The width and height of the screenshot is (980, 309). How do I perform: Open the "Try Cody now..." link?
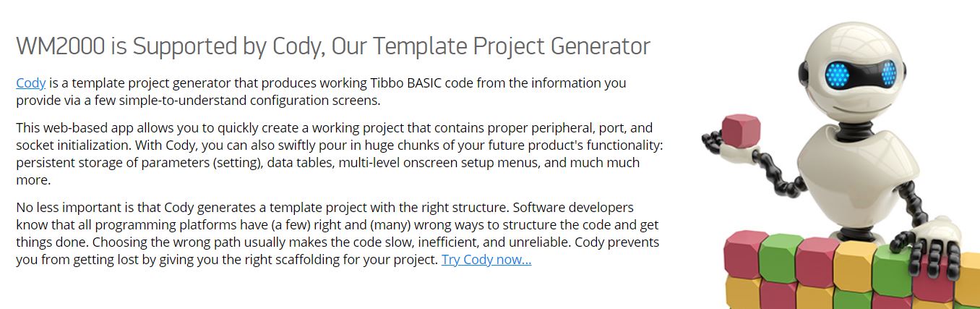click(486, 260)
